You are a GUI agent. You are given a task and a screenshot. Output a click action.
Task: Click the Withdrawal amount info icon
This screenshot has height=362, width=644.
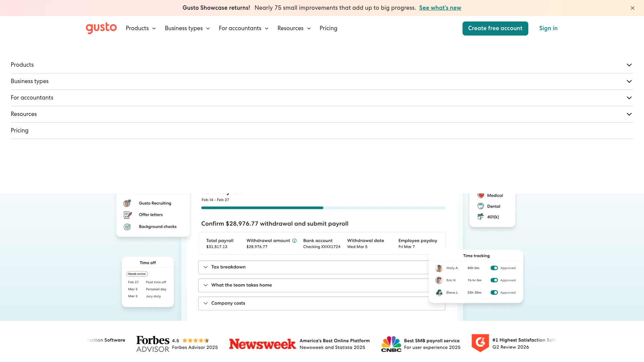[x=294, y=241]
